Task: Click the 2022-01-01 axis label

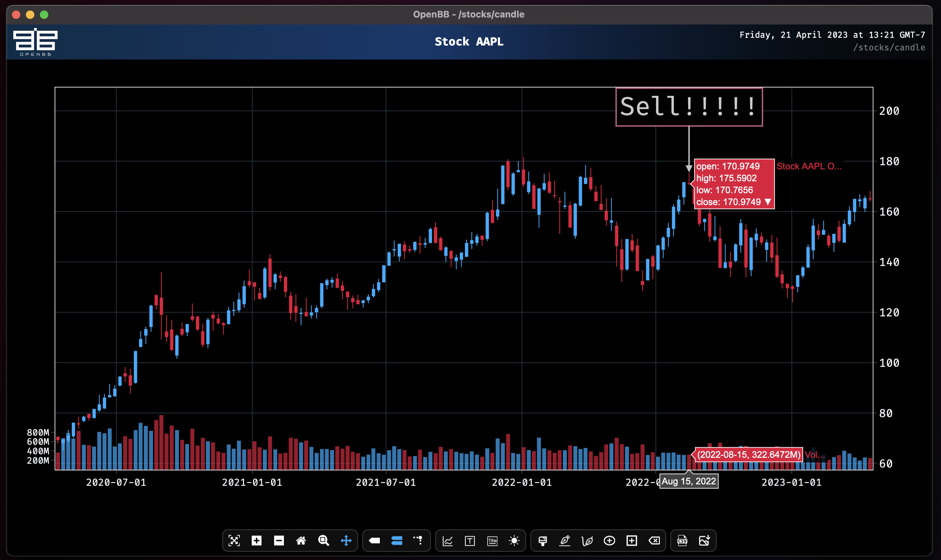Action: (522, 482)
